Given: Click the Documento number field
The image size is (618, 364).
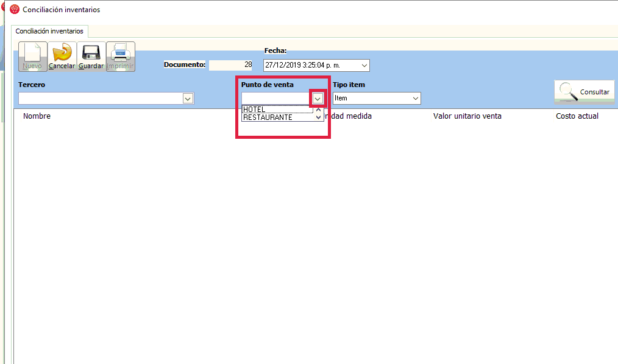Looking at the screenshot, I should 231,65.
